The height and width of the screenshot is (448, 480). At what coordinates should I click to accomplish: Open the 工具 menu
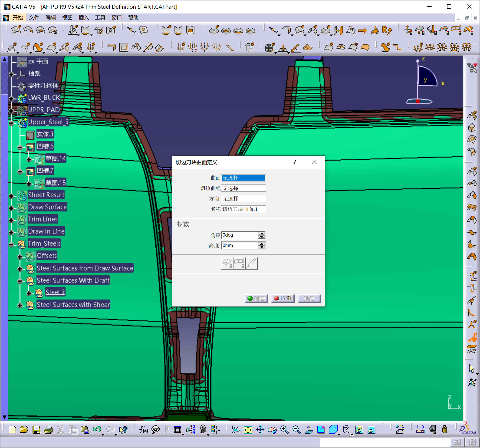(100, 18)
